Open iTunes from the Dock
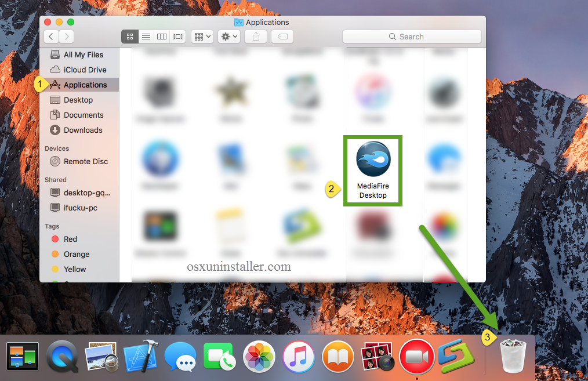The height and width of the screenshot is (381, 588). pos(299,357)
